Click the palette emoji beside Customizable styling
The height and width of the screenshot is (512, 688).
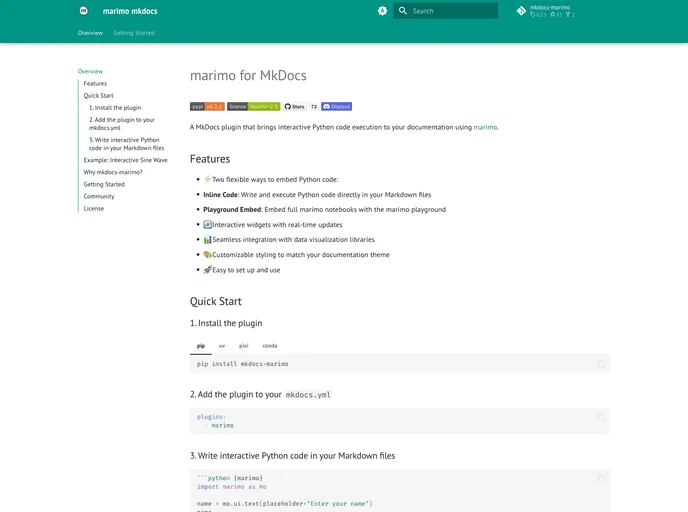[208, 254]
